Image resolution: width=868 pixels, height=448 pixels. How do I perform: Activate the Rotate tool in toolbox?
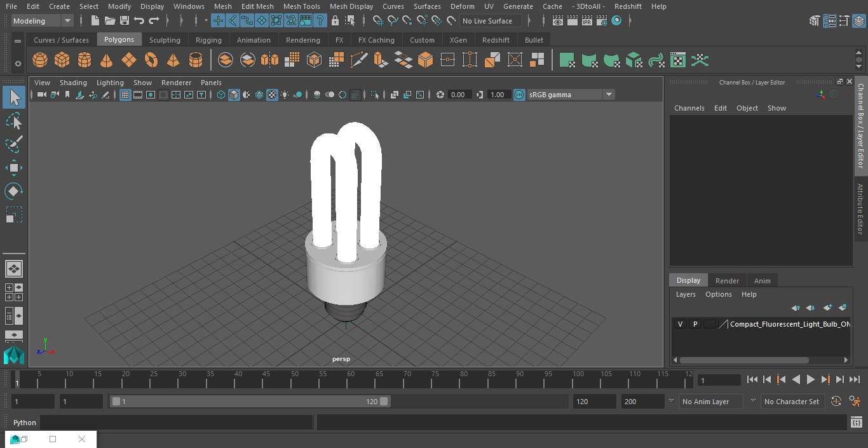click(x=14, y=191)
